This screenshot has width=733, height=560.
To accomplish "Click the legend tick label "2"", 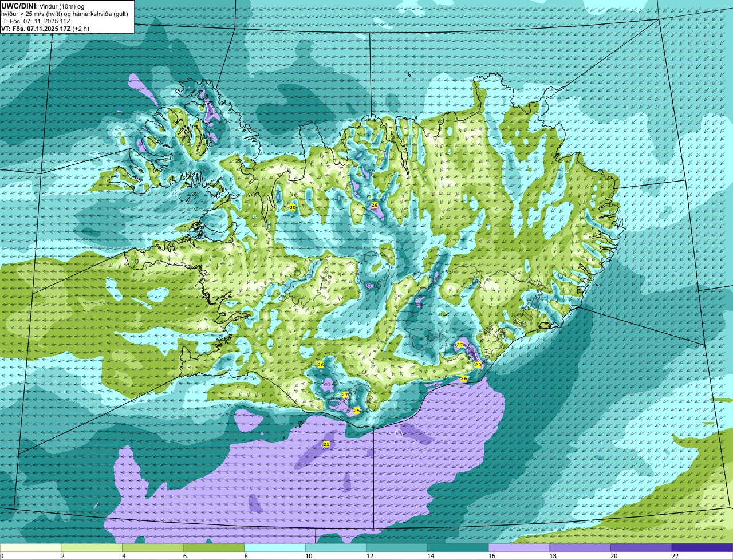I will pos(62,556).
